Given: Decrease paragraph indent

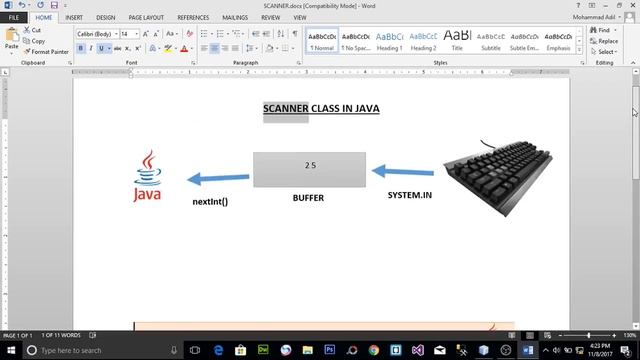Looking at the screenshot, I should coord(256,34).
